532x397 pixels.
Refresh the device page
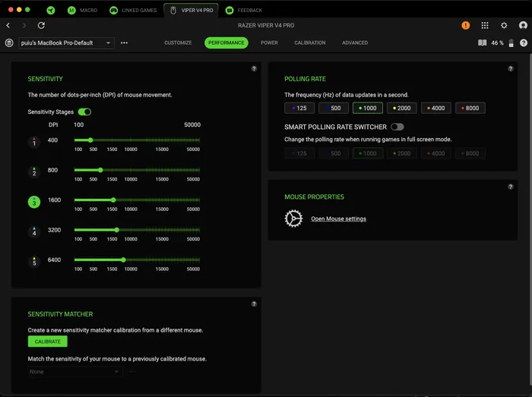point(41,25)
